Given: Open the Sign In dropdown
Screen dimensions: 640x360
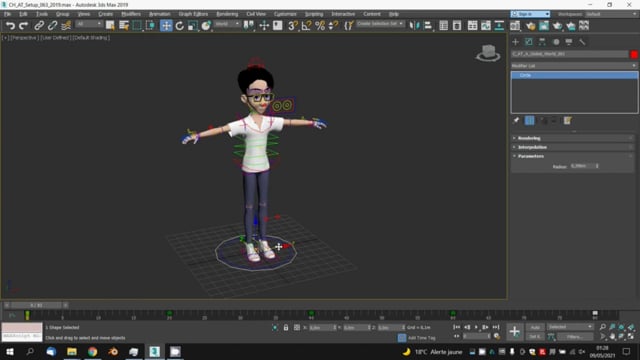Looking at the screenshot, I should coord(530,14).
